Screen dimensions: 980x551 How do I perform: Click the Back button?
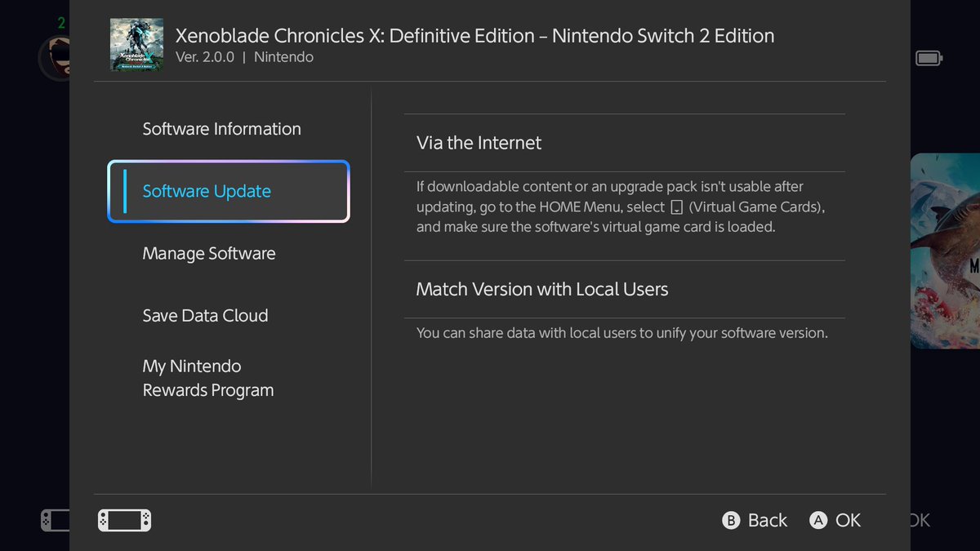755,520
